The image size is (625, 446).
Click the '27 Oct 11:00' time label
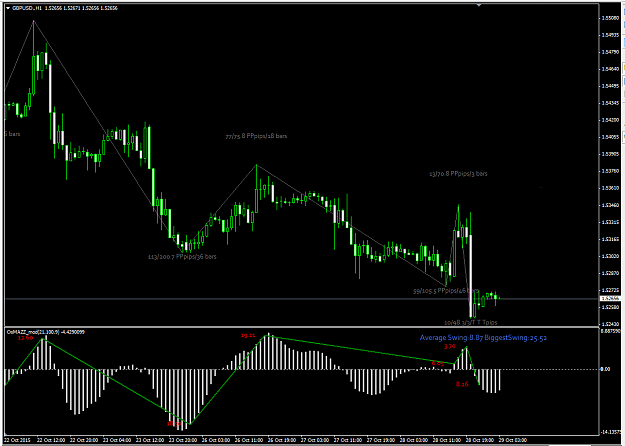tap(349, 440)
